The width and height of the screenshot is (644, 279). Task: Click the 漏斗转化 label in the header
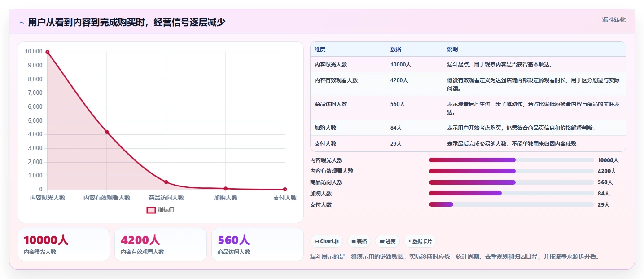pos(613,20)
